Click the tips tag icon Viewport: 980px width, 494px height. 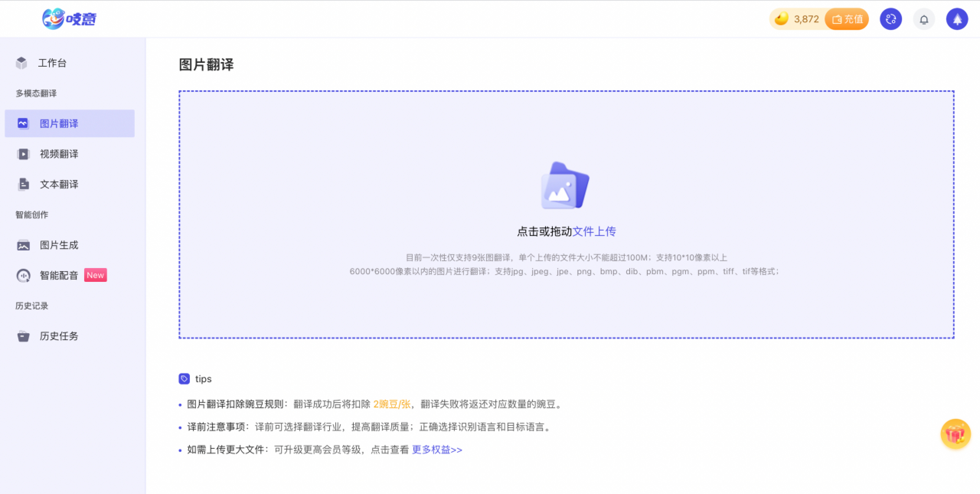[x=184, y=379]
